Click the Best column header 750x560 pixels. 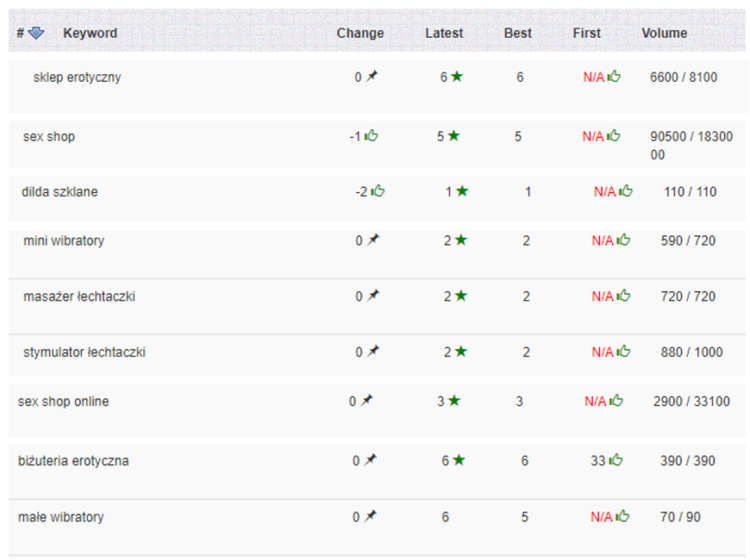518,33
